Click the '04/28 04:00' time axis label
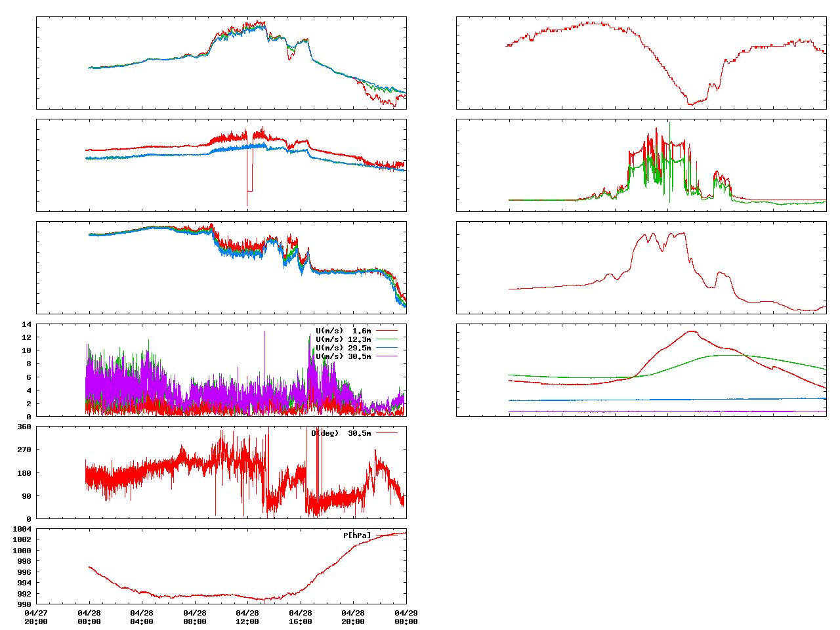The width and height of the screenshot is (840, 630). tap(142, 617)
